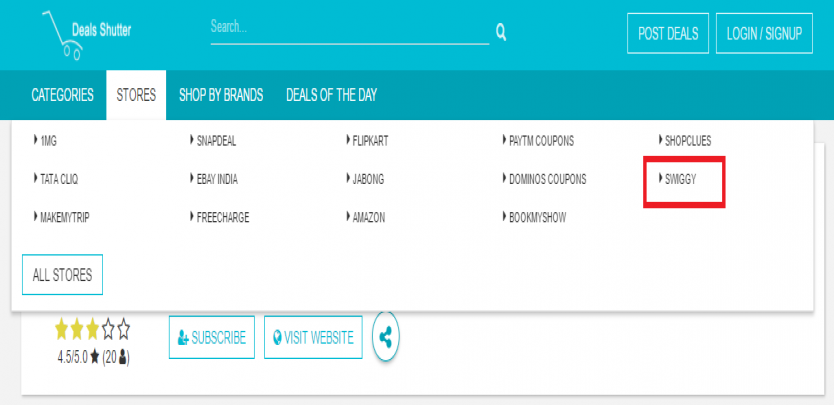Click the round share icon button

[x=386, y=337]
